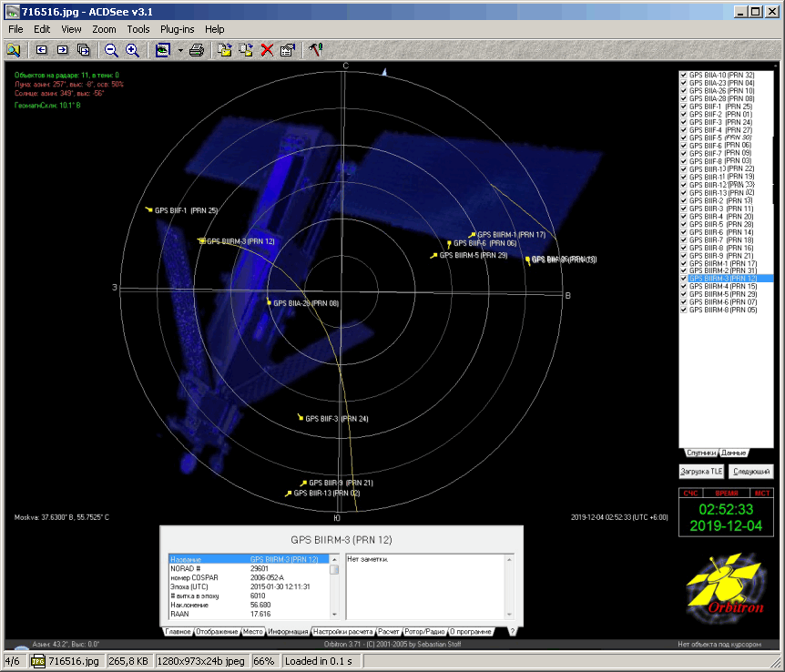Delete the image with red X icon
This screenshot has width=785, height=672.
267,50
